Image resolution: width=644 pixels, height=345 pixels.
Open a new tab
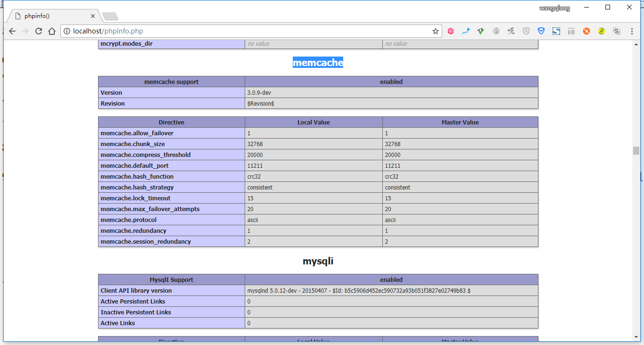(110, 16)
